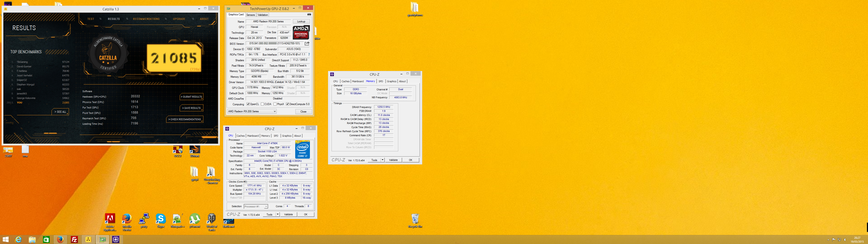This screenshot has width=868, height=244.
Task: Open the OCCT desktop shortcut
Action: 178,151
